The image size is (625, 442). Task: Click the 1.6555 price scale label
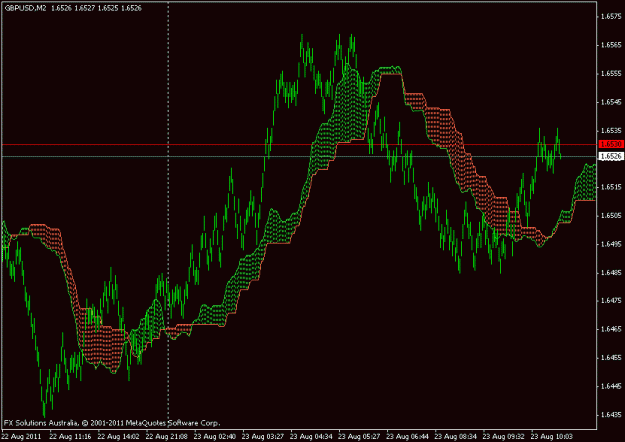click(x=611, y=74)
